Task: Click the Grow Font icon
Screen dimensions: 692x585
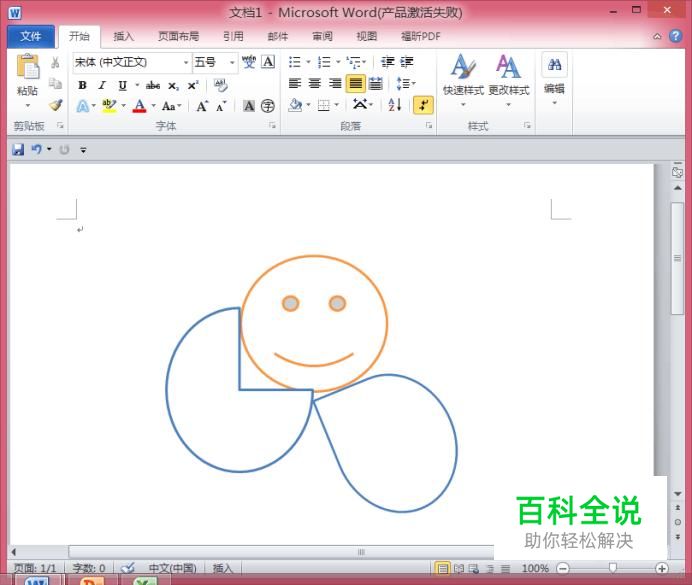Action: (x=202, y=106)
